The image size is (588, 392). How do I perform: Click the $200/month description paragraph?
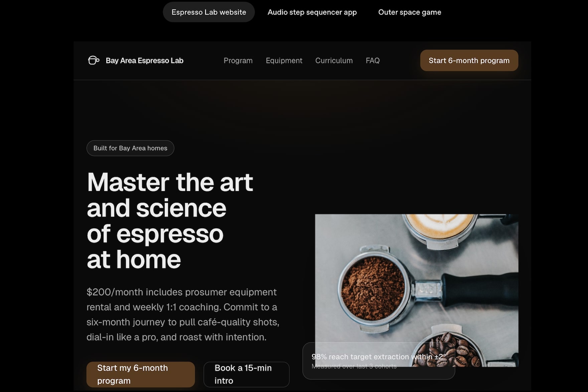[x=183, y=314]
